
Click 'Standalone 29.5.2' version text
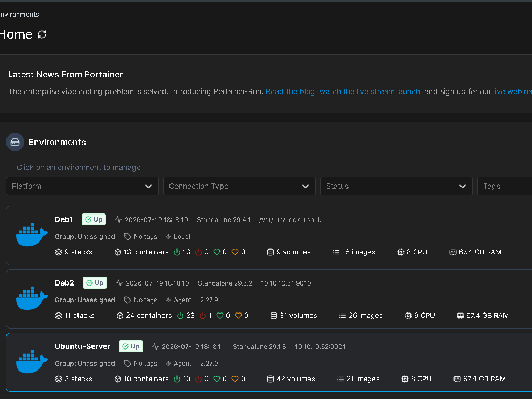225,283
